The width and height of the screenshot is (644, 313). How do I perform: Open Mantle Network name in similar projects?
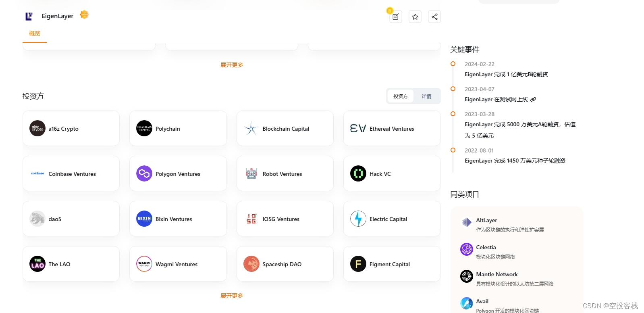tap(497, 274)
